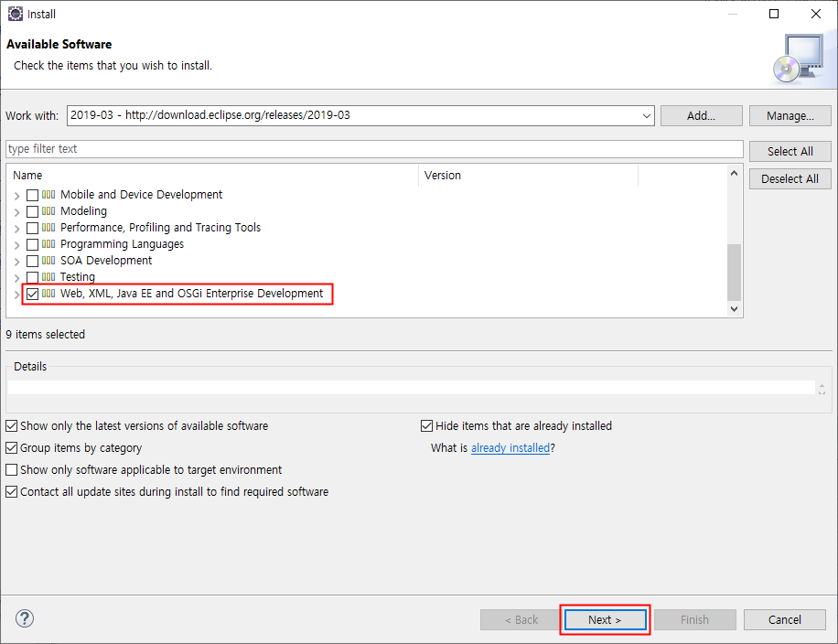
Task: Click the Testing category icon
Action: click(x=48, y=277)
